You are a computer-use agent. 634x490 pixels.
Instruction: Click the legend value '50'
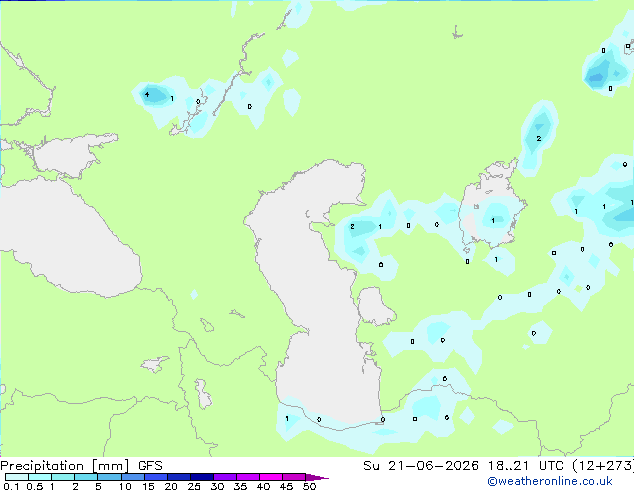[x=309, y=486]
